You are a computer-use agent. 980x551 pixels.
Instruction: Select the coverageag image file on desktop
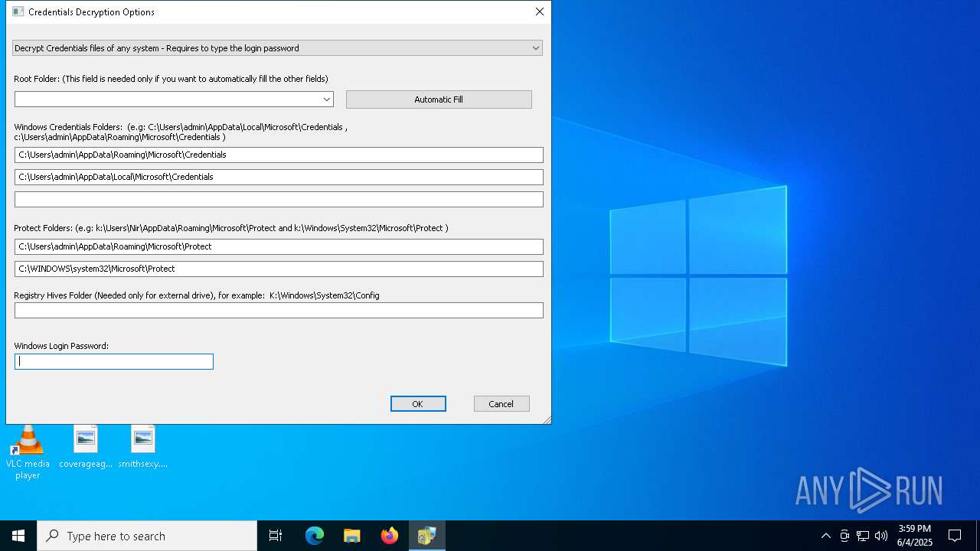point(86,447)
